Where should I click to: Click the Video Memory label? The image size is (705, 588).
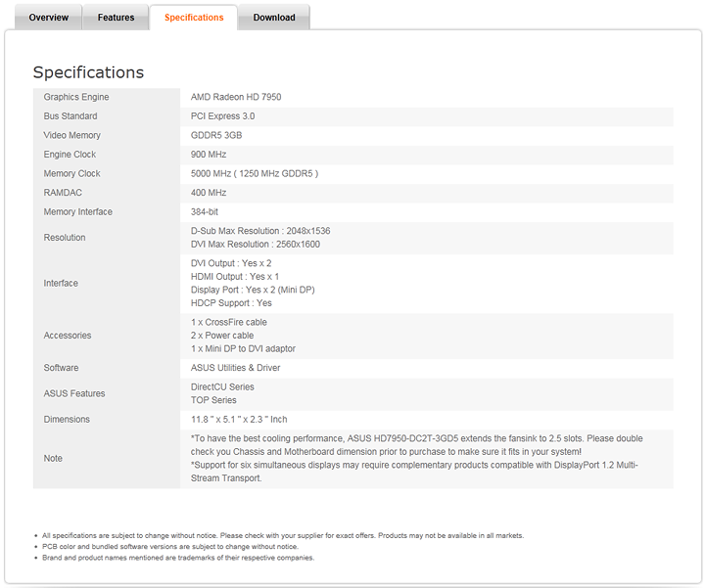tap(71, 135)
